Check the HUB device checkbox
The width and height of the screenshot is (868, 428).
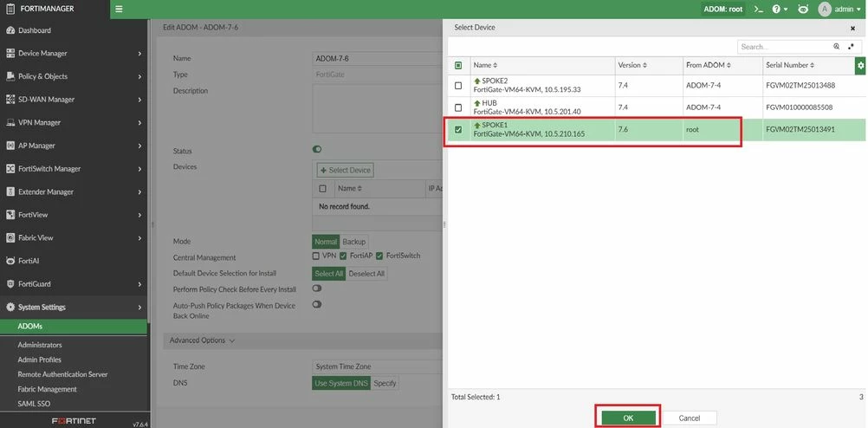[458, 107]
